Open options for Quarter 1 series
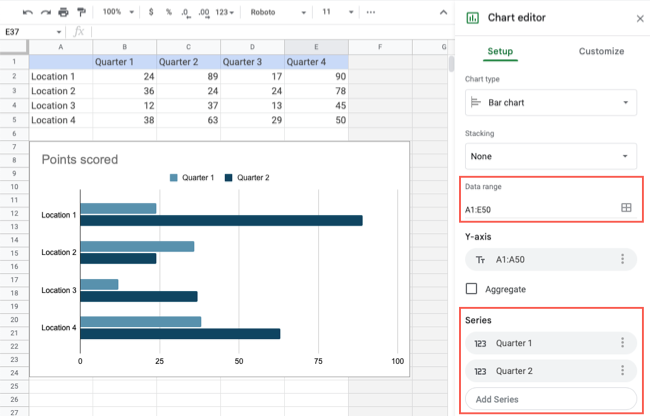Image resolution: width=650 pixels, height=416 pixels. (x=622, y=343)
